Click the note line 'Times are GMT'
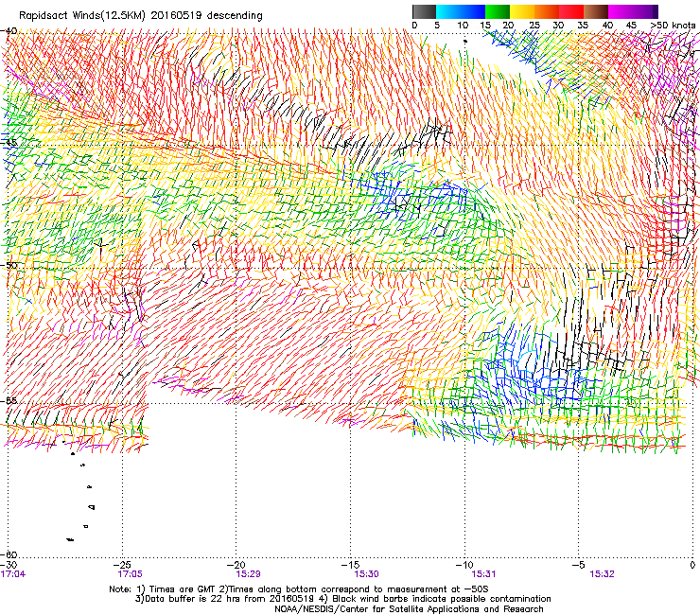This screenshot has width=700, height=615. pos(183,589)
